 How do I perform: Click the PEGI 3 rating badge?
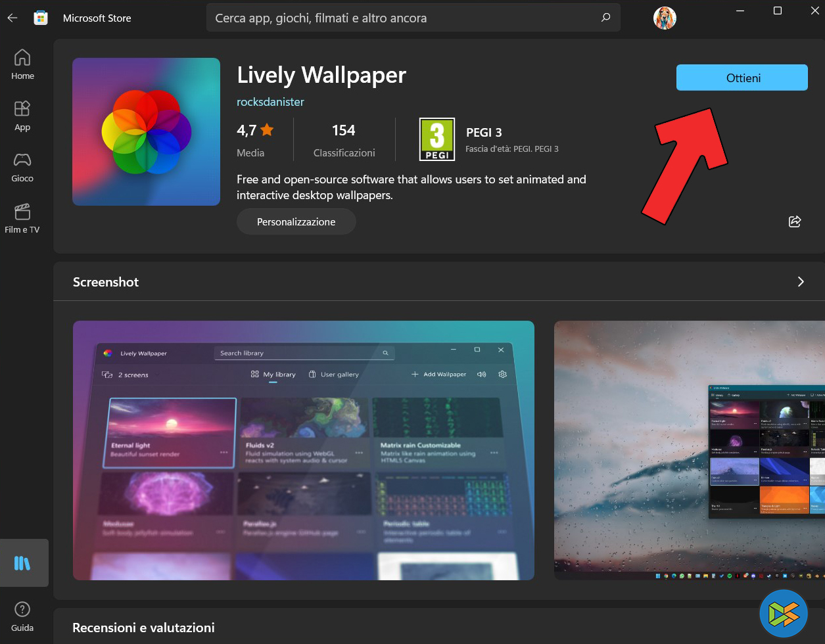[437, 139]
